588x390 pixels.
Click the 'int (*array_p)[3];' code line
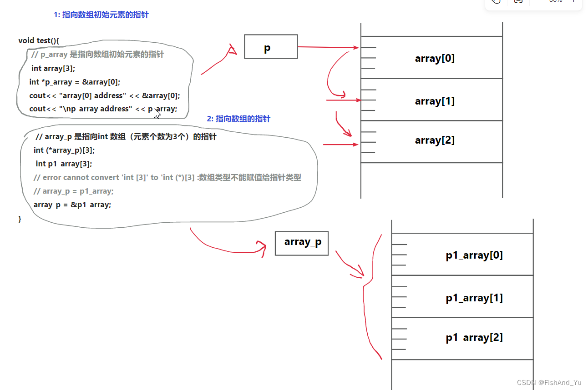pyautogui.click(x=64, y=150)
